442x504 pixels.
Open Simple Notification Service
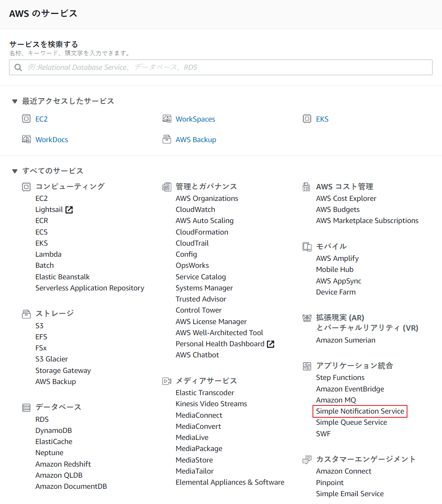360,411
